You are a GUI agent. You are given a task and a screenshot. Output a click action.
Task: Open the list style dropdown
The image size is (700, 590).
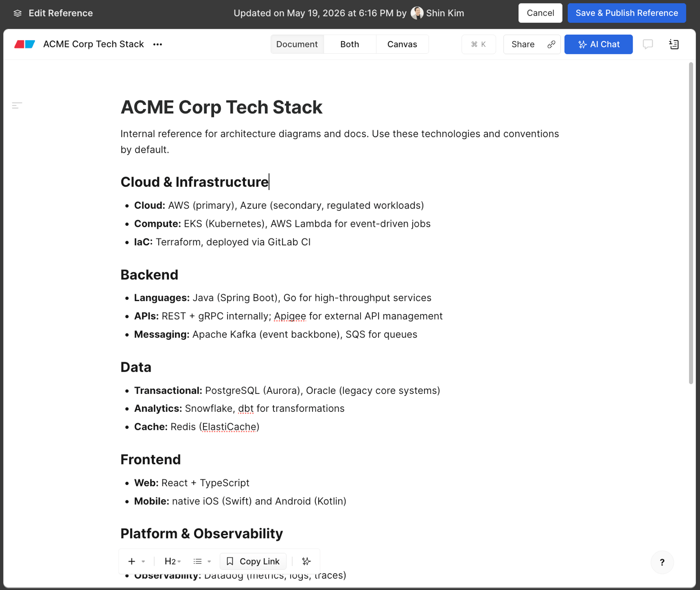[202, 561]
